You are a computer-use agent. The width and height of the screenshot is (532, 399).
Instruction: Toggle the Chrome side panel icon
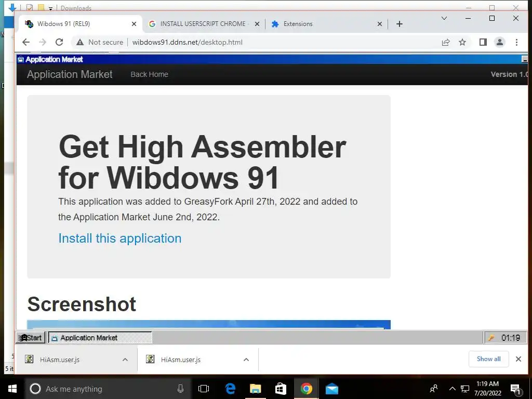[483, 42]
